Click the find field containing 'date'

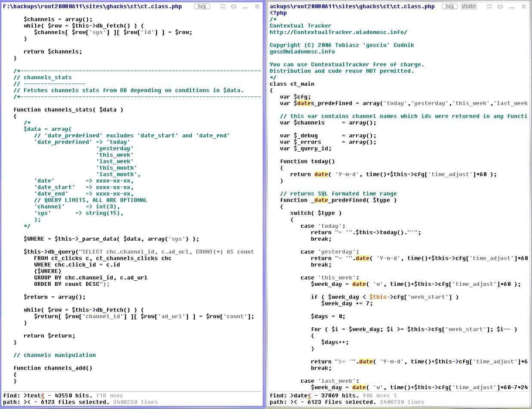tap(300, 395)
